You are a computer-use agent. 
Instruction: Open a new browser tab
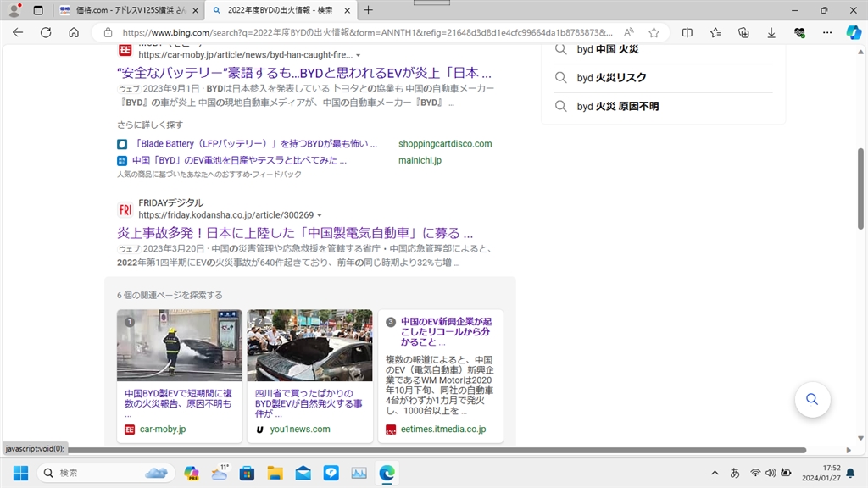[368, 10]
